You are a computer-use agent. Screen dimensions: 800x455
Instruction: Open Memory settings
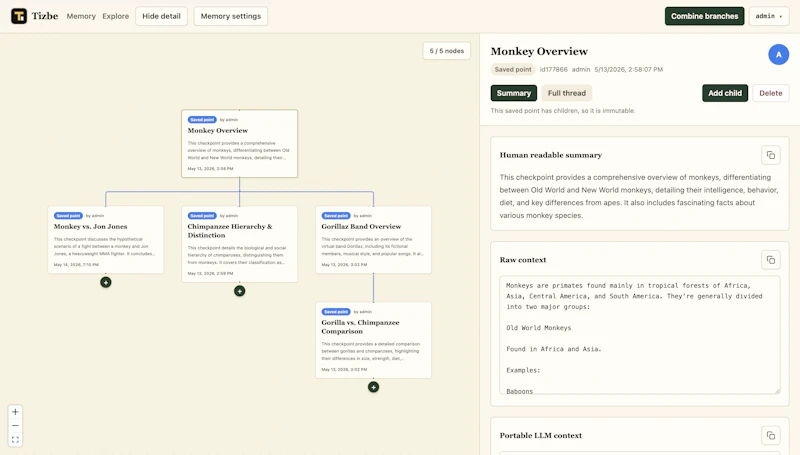[x=231, y=16]
